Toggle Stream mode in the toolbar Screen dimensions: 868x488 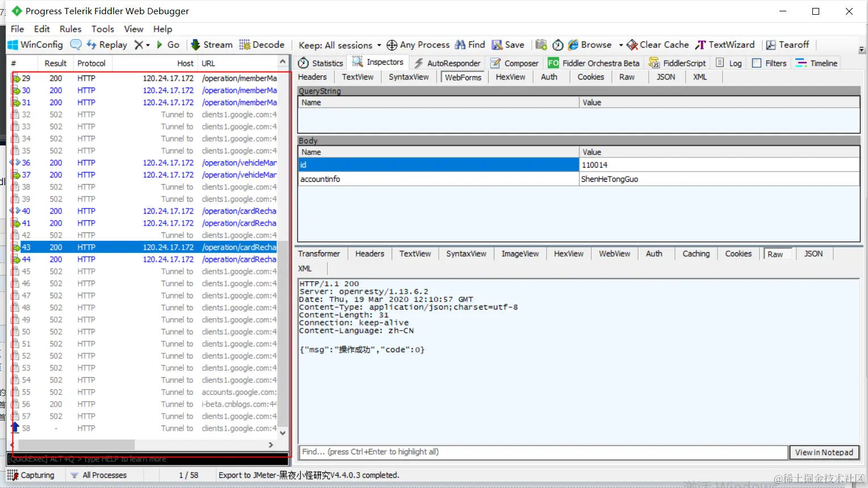point(212,45)
